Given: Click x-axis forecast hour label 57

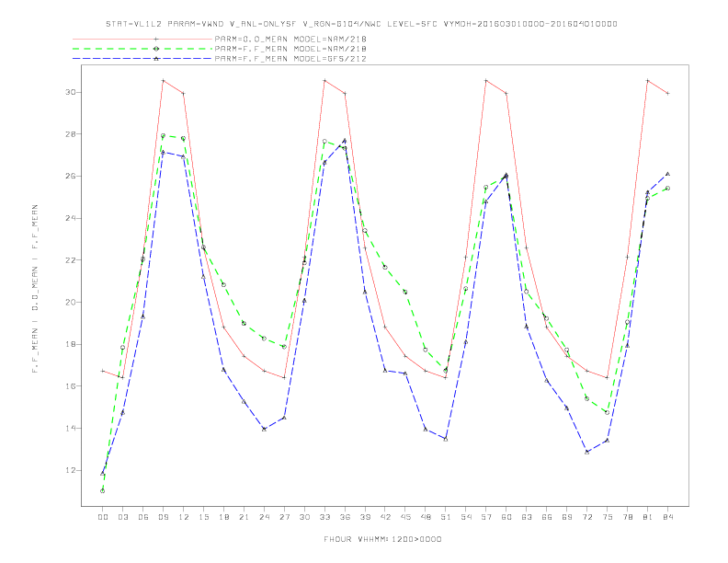Looking at the screenshot, I should click(486, 517).
